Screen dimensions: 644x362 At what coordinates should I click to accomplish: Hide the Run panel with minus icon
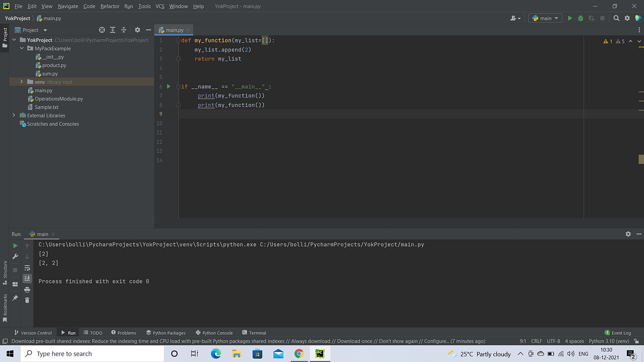pos(639,234)
